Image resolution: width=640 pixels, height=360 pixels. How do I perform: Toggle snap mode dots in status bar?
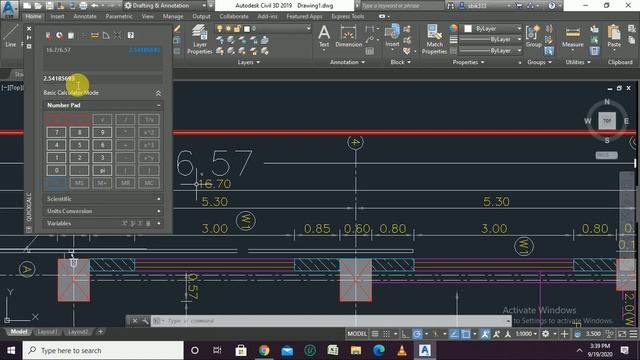(x=386, y=334)
